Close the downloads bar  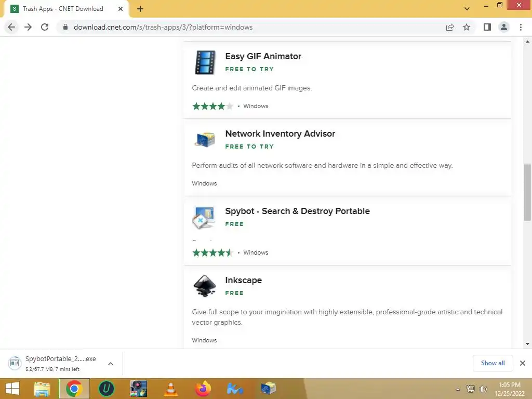[x=523, y=363]
